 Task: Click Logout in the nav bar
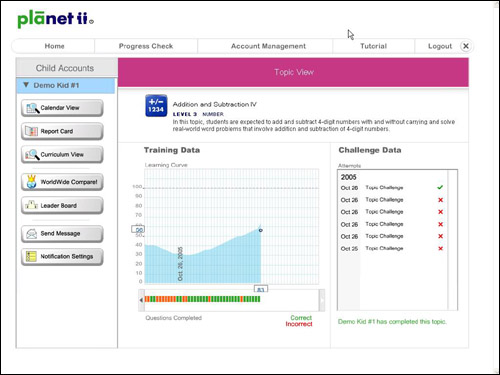440,46
